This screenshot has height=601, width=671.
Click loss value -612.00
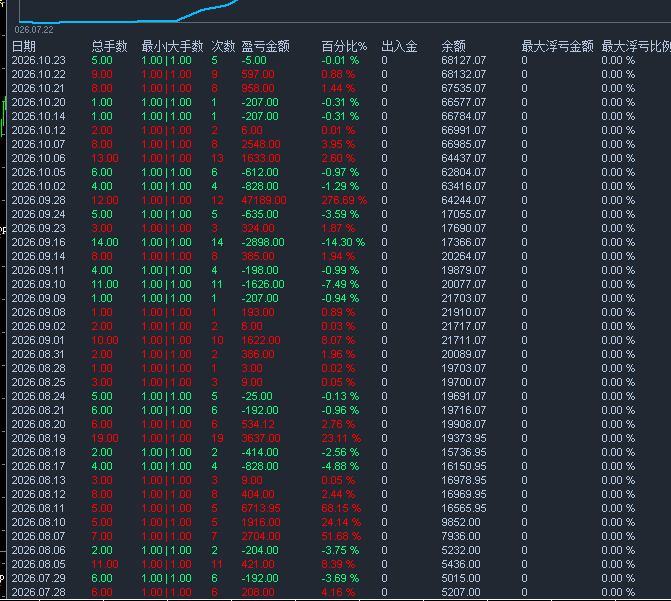coord(260,173)
